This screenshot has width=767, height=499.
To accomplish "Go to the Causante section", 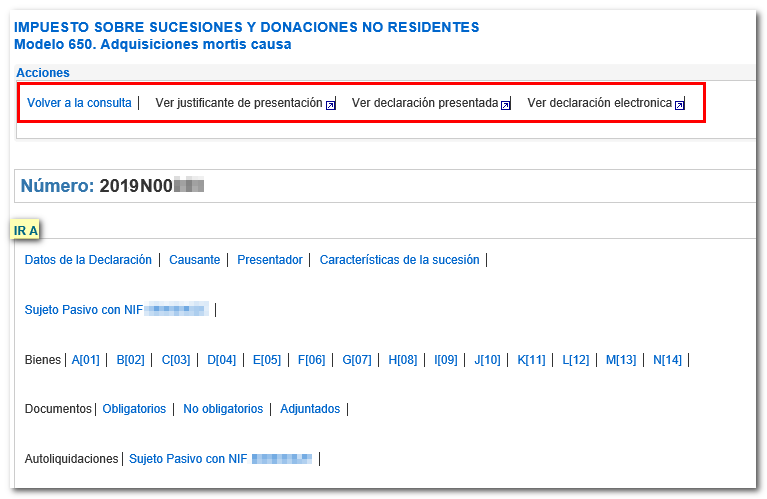I will click(194, 260).
